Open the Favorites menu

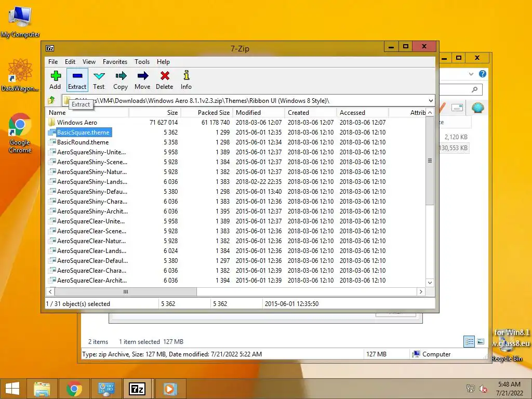[115, 62]
